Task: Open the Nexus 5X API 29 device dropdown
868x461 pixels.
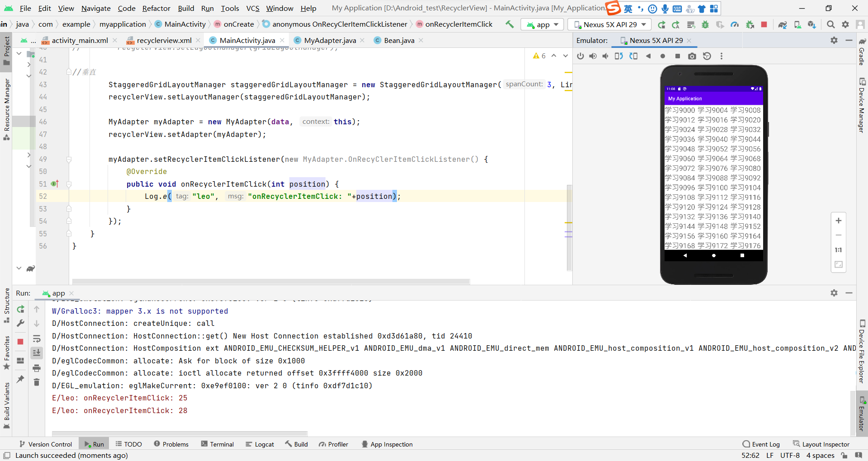Action: coord(609,24)
